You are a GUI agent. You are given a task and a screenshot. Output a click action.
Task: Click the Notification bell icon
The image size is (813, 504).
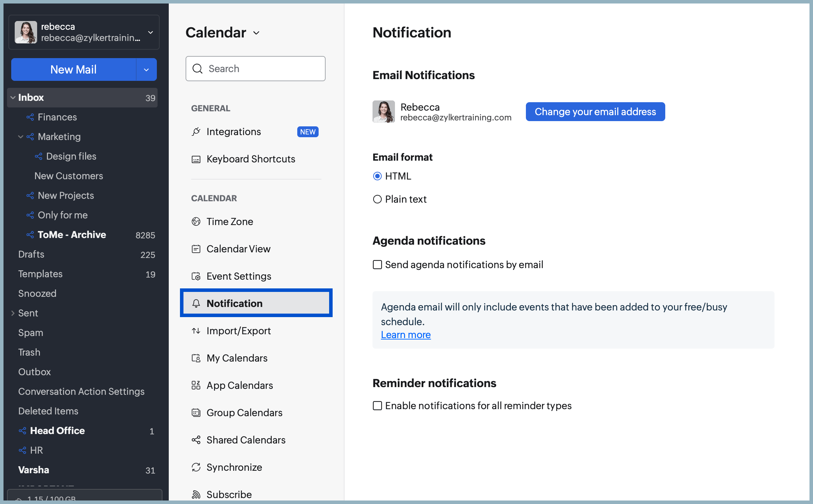196,303
